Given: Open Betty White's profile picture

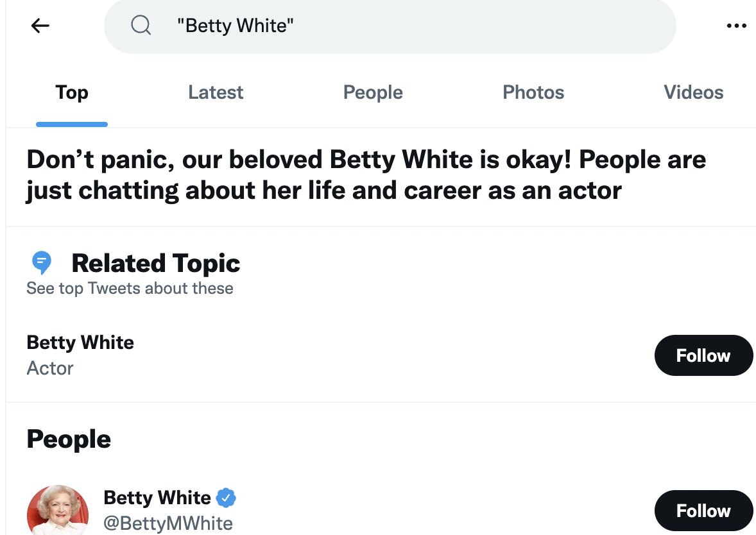Looking at the screenshot, I should point(58,510).
